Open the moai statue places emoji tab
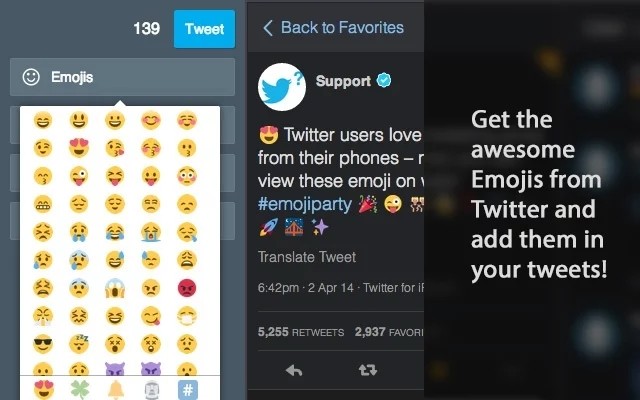This screenshot has width=640, height=400. 151,389
